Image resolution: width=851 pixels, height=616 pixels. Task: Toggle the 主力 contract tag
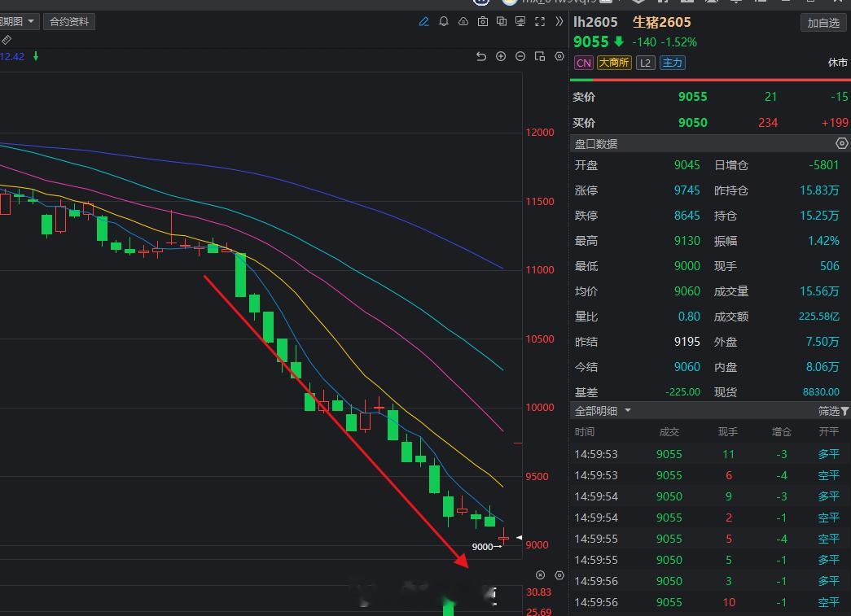point(672,63)
